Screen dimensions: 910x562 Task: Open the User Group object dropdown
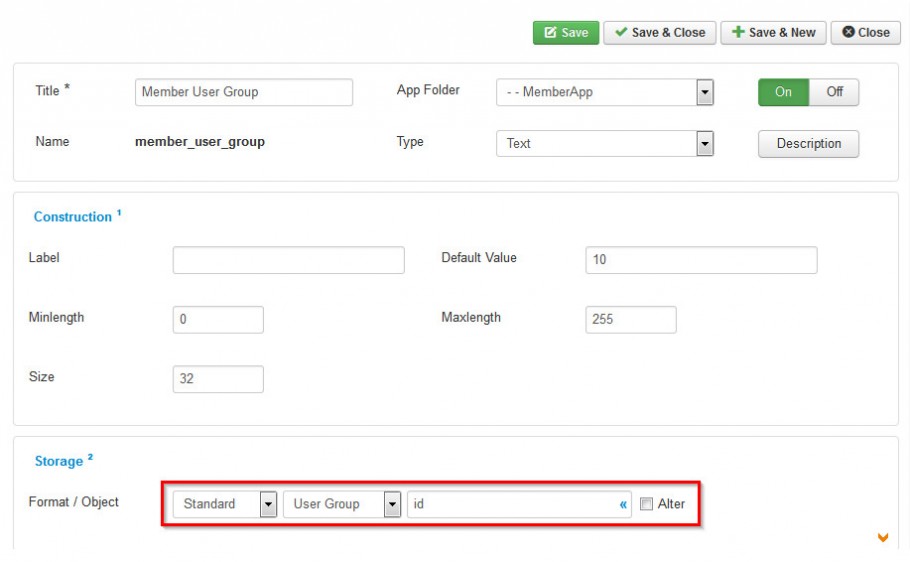point(342,504)
